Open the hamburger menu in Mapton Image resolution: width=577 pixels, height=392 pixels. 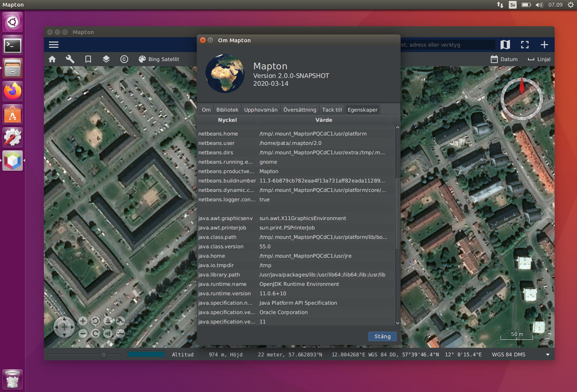[54, 45]
